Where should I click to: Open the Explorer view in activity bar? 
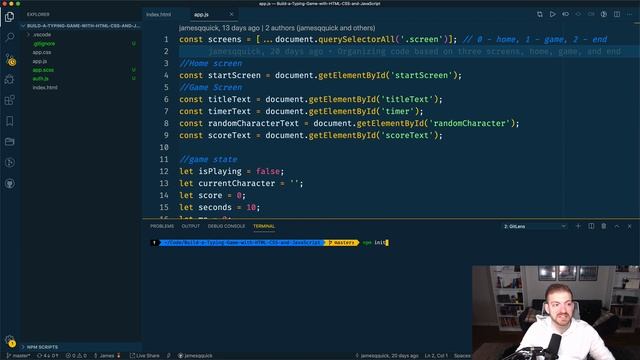9,17
